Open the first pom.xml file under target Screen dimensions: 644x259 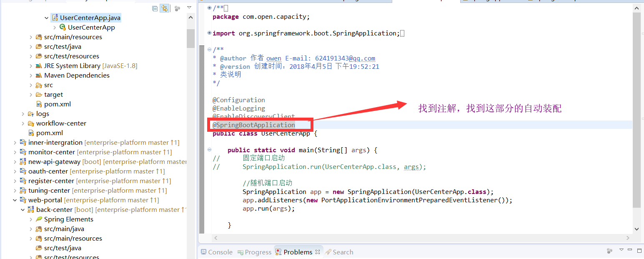pos(53,104)
